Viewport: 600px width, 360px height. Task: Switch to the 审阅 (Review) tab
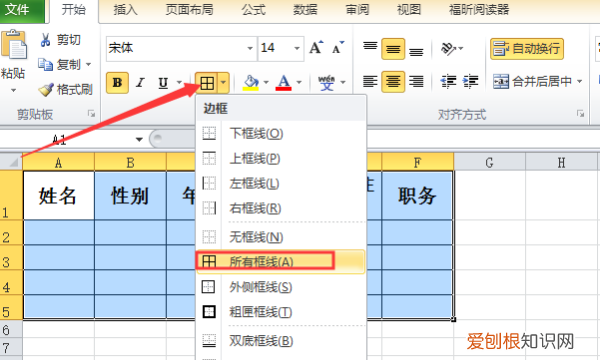pos(357,10)
